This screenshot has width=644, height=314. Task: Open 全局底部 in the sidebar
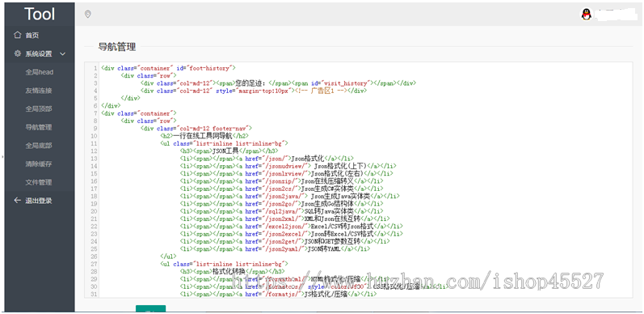(39, 146)
